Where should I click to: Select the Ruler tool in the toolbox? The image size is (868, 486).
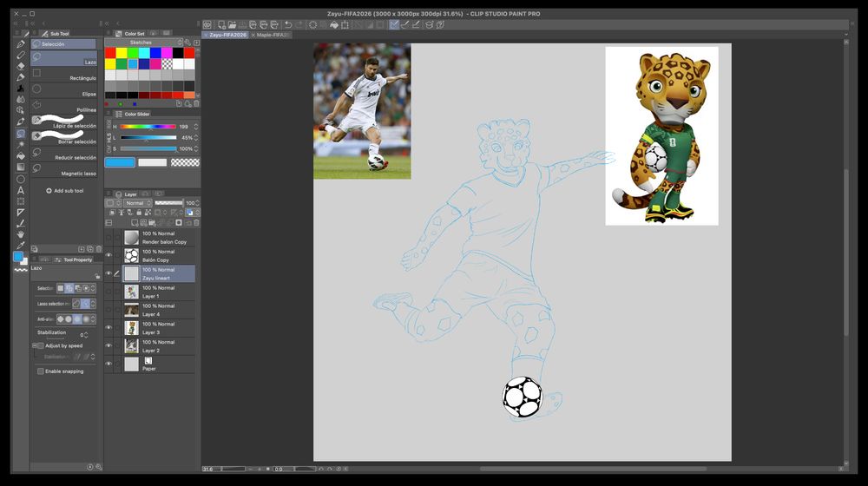[21, 212]
